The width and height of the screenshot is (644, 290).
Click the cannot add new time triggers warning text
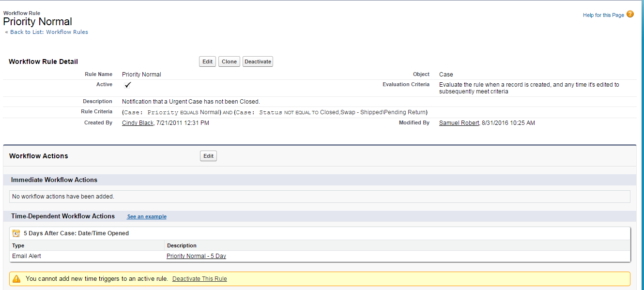pyautogui.click(x=97, y=279)
